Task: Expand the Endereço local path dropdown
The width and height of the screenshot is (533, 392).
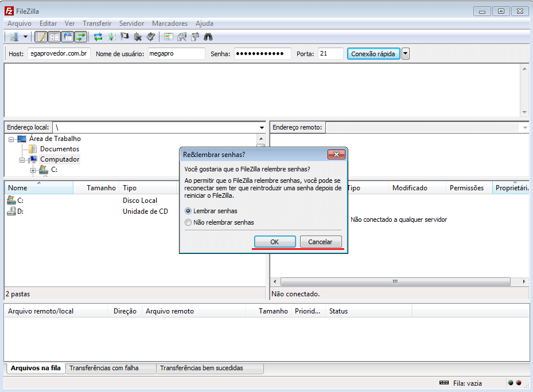Action: coord(261,127)
